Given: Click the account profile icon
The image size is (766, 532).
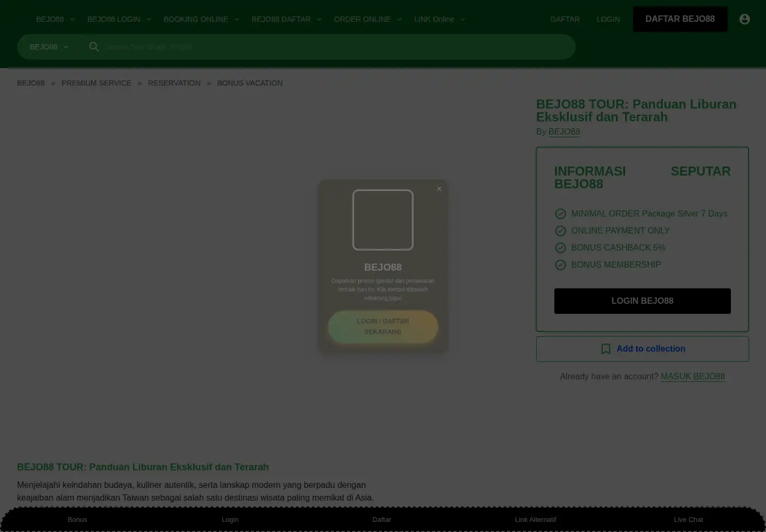Looking at the screenshot, I should pos(745,19).
